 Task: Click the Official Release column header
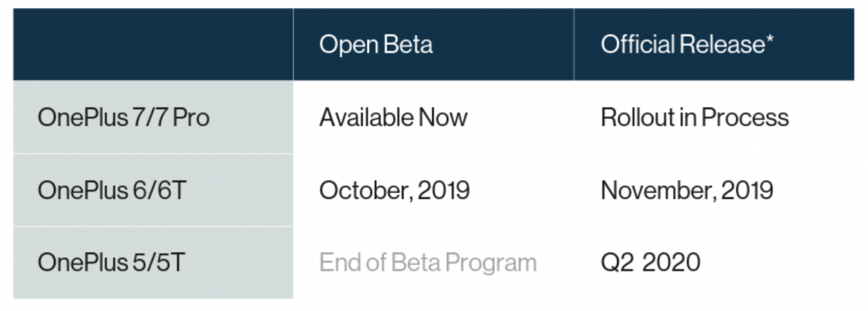pyautogui.click(x=688, y=44)
